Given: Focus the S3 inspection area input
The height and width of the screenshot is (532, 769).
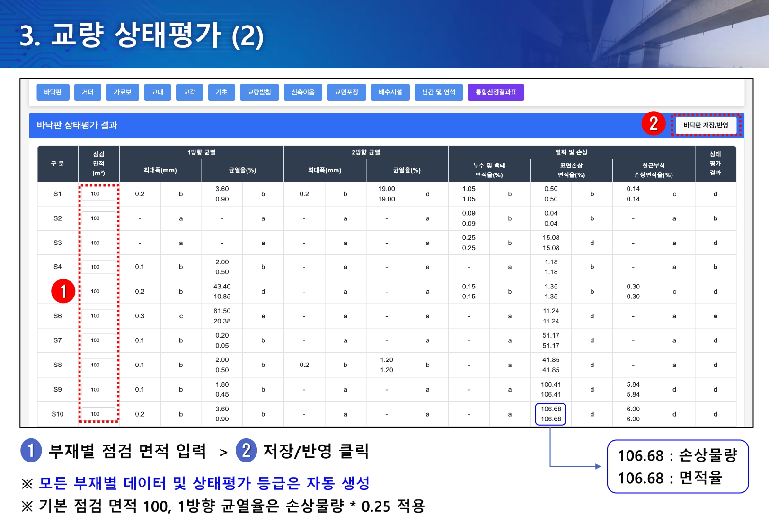Looking at the screenshot, I should click(x=98, y=243).
